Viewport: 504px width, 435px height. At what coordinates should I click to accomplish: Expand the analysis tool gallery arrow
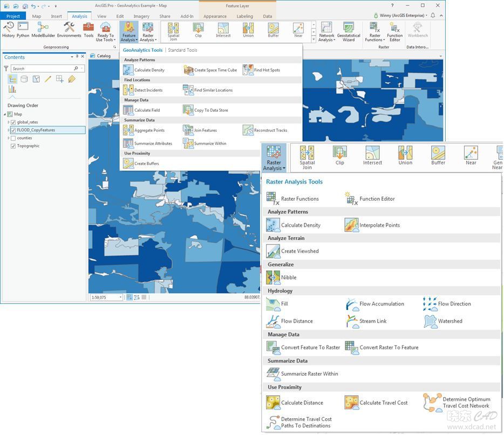pos(314,39)
